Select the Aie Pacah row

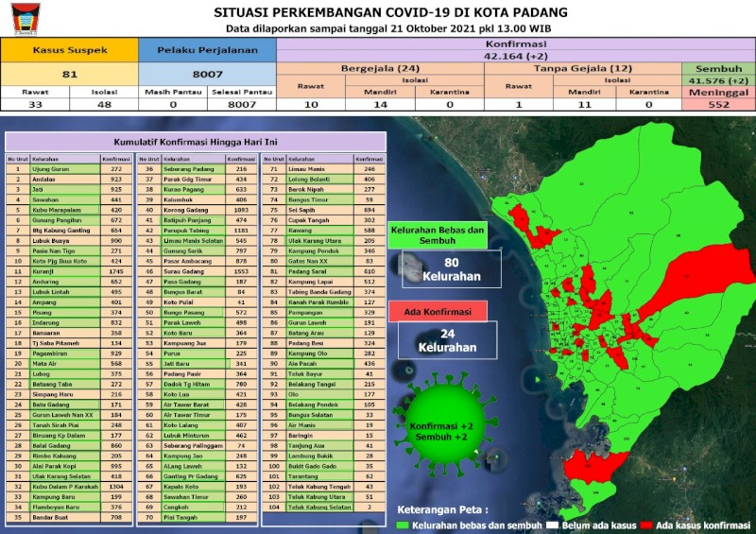point(324,364)
